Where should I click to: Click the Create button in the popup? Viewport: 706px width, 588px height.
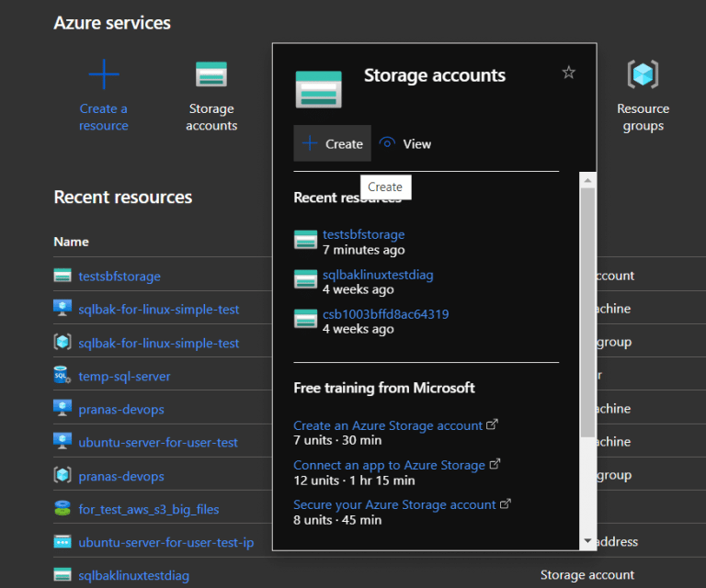click(333, 144)
